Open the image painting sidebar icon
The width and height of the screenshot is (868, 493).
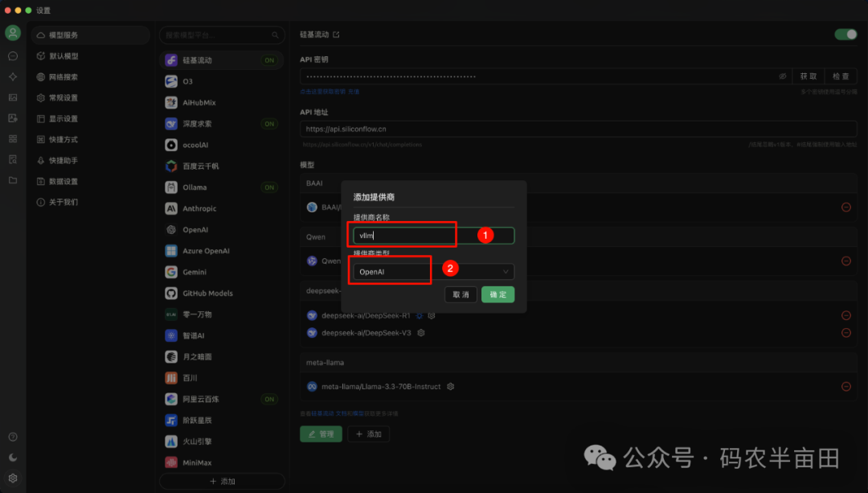[x=13, y=97]
